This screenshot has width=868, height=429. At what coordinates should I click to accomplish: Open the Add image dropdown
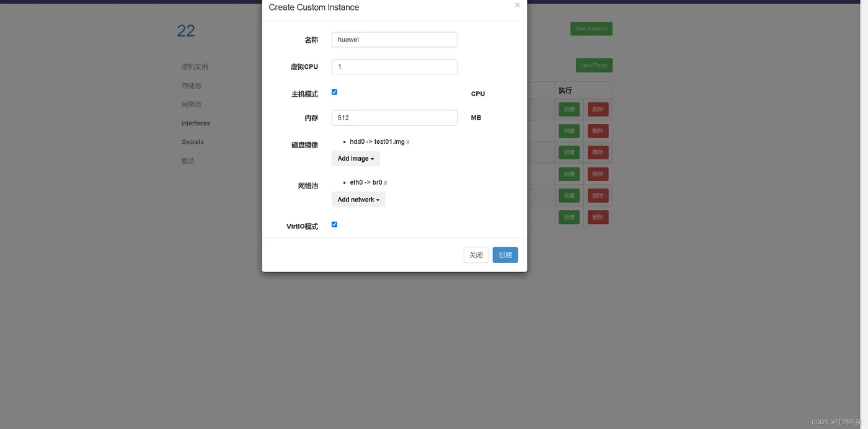[x=356, y=159]
